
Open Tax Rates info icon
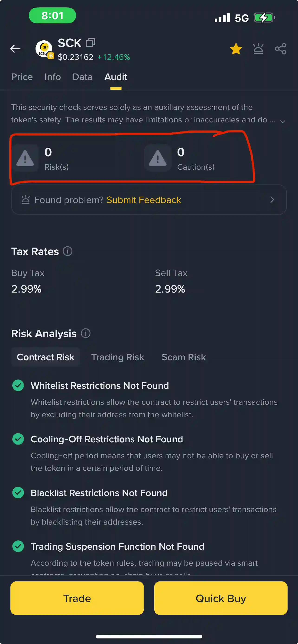point(67,251)
